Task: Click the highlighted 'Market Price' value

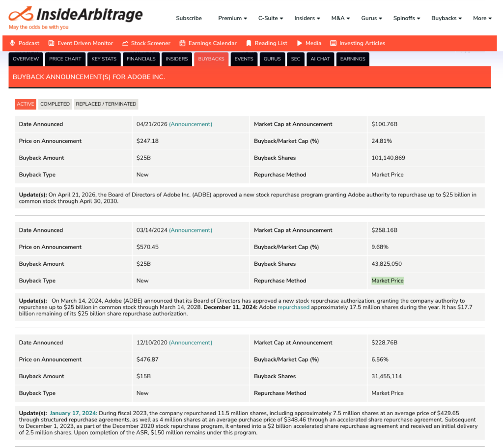Action: pyautogui.click(x=388, y=280)
